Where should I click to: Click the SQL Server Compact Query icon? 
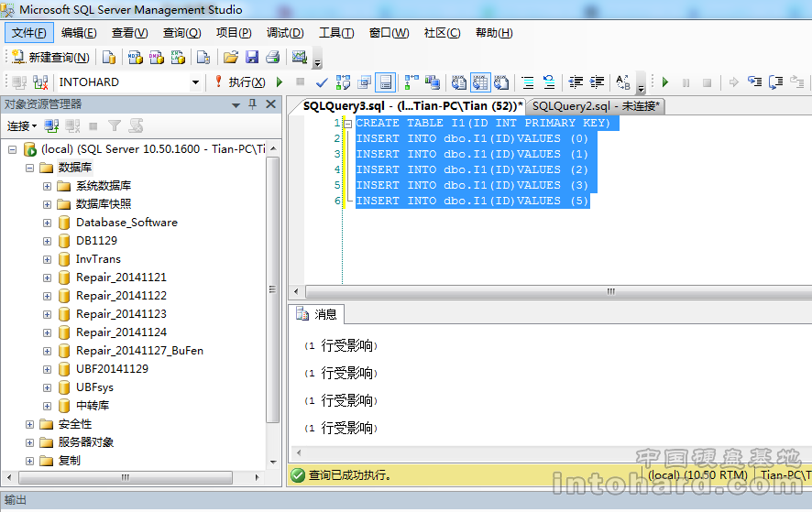pos(203,57)
